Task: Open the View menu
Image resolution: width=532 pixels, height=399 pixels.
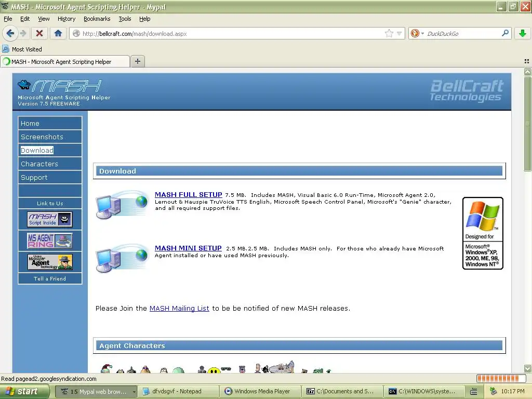Action: [44, 19]
